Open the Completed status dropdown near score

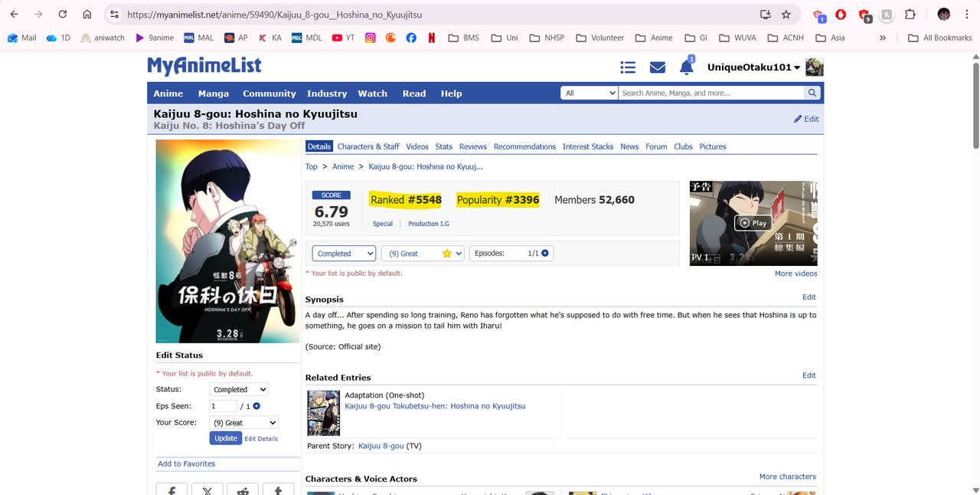tap(344, 254)
